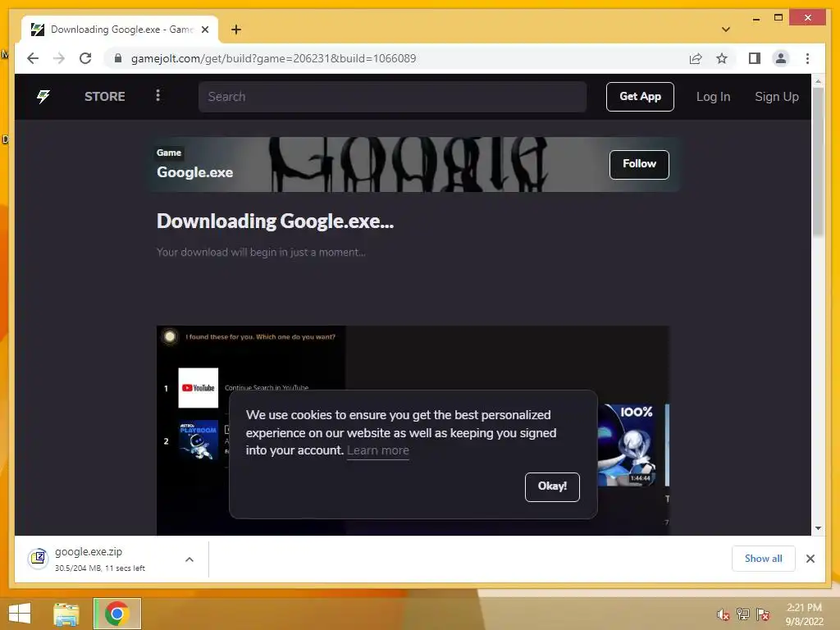The image size is (840, 630).
Task: Open the taskbar clock showing 2:21 PM
Action: [x=804, y=614]
